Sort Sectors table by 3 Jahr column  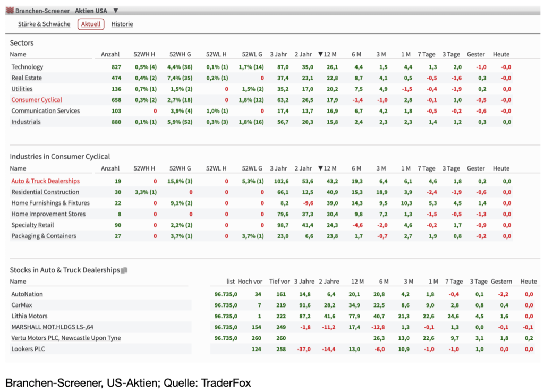coord(278,54)
